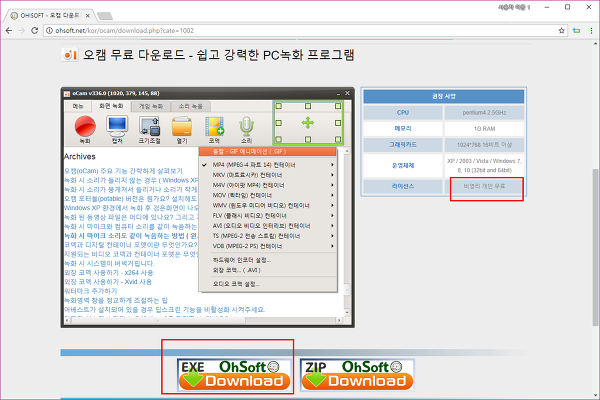Viewport: 600px width, 400px height.
Task: Open a new tab beside OHSOFT tab
Action: (x=104, y=16)
